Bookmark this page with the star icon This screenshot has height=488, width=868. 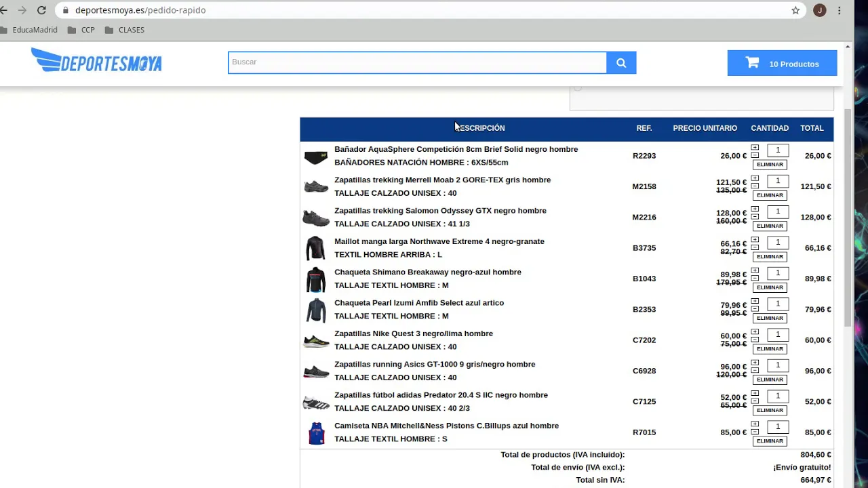[x=795, y=10]
